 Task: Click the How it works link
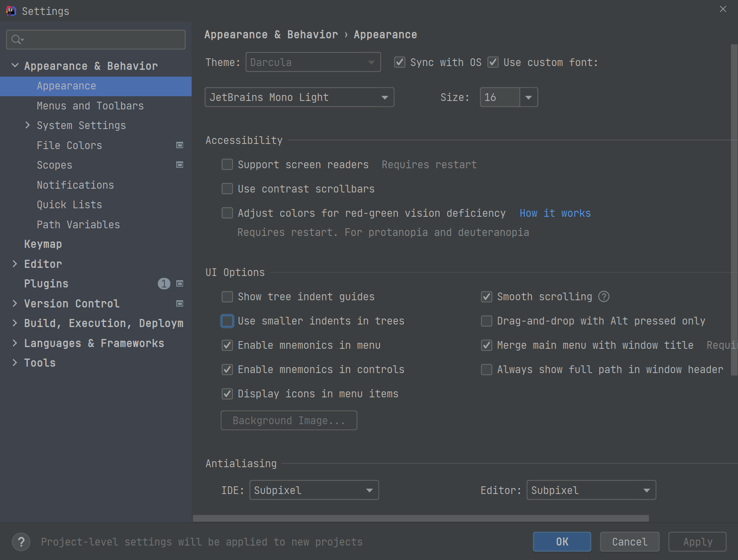pos(555,213)
